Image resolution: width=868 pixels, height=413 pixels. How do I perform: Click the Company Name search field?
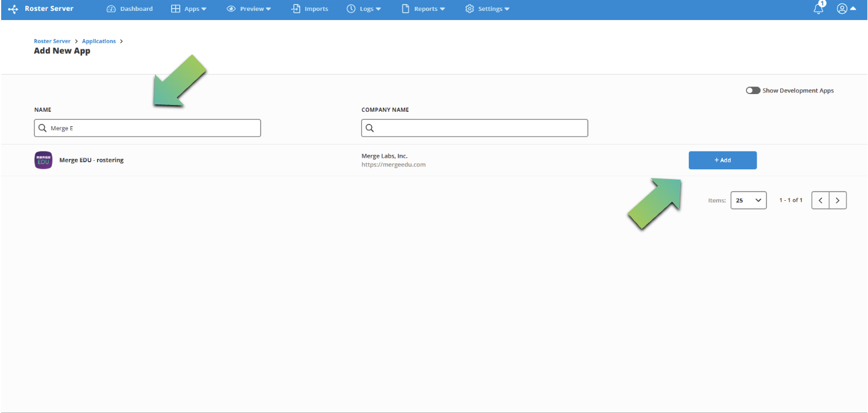tap(475, 128)
